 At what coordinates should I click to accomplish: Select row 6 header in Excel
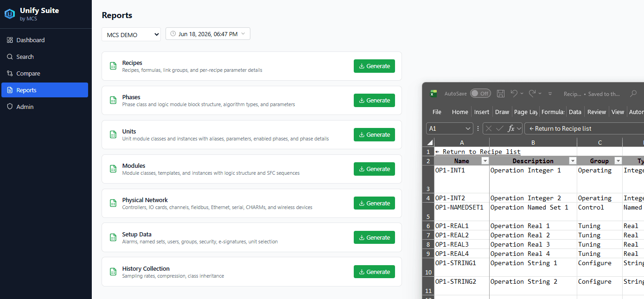428,226
